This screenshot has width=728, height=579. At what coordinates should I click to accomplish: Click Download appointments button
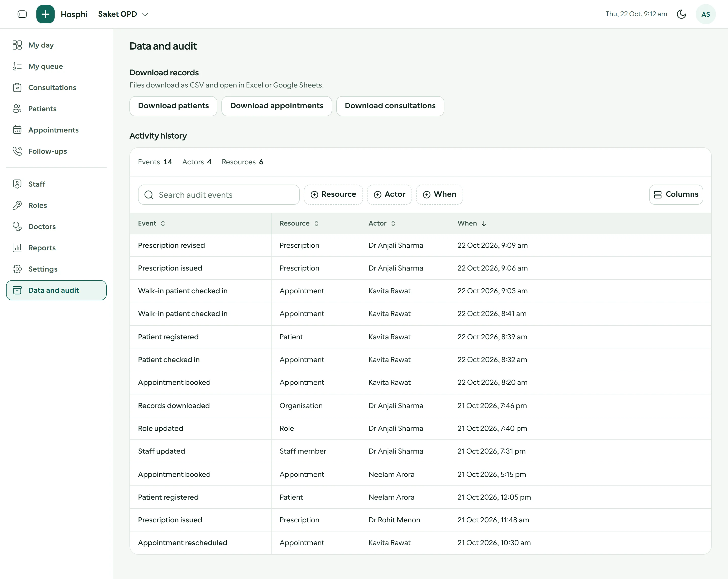[277, 106]
